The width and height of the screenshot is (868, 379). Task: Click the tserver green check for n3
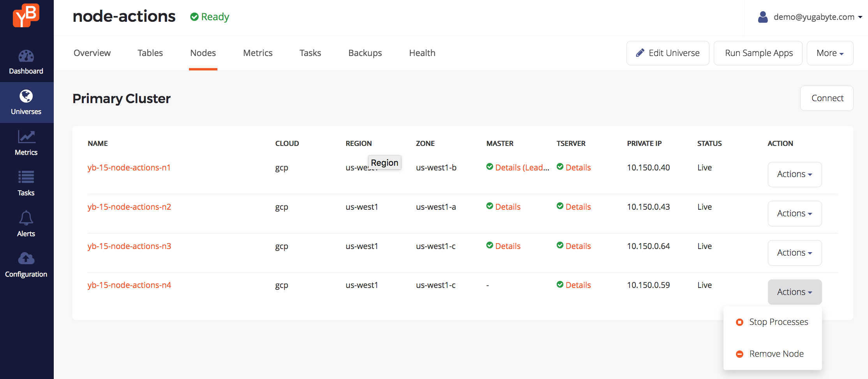click(x=560, y=245)
